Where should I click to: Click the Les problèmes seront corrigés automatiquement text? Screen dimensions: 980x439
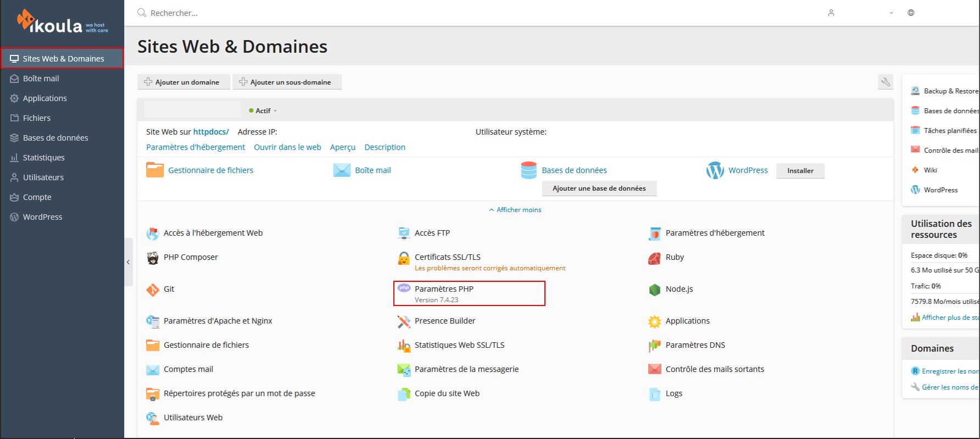click(x=490, y=268)
